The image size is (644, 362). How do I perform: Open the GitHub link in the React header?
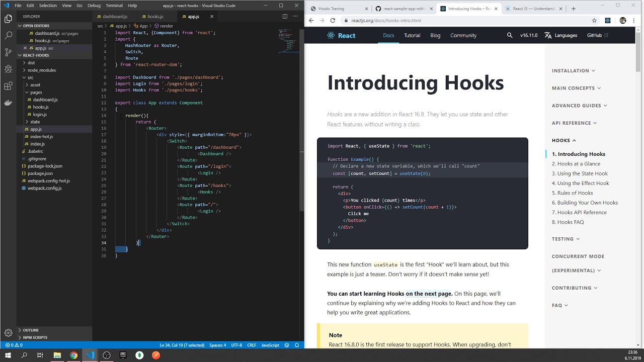pos(598,35)
